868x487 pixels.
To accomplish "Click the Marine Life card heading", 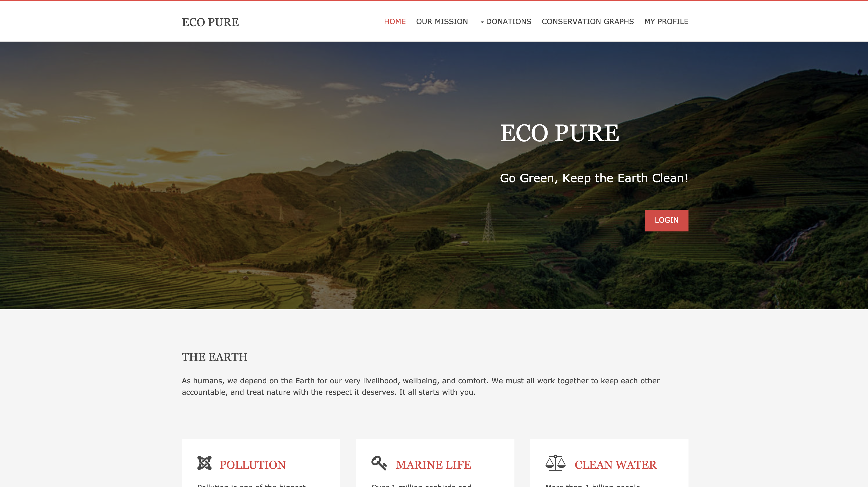I will pos(433,465).
